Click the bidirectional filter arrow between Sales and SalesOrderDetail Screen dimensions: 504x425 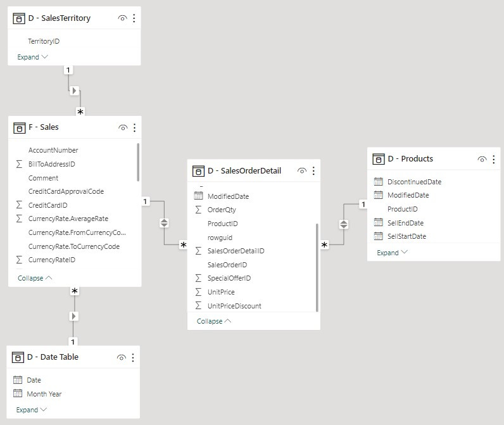click(164, 223)
